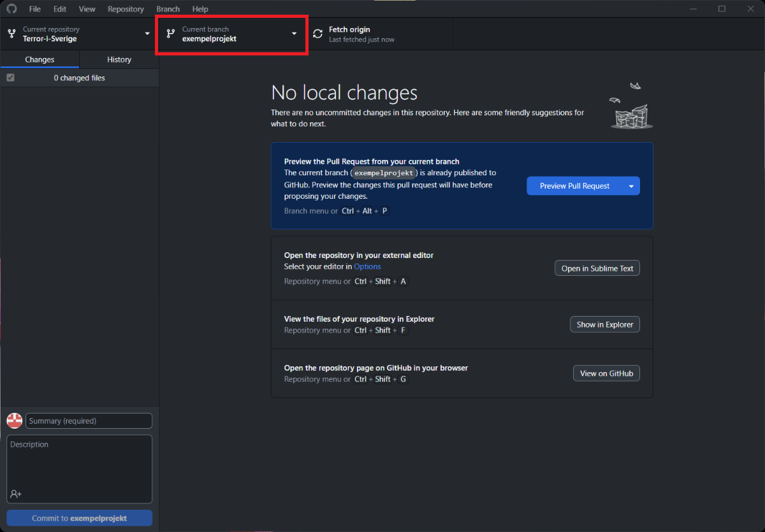Toggle the select-all changed files checkbox

coord(10,78)
